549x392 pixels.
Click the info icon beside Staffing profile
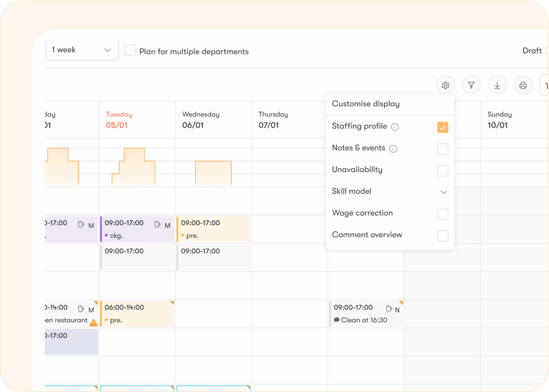click(x=395, y=126)
